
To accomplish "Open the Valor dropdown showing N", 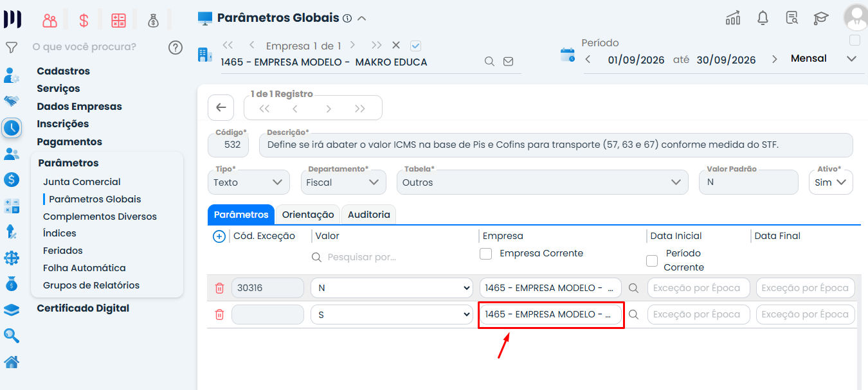I will (392, 288).
